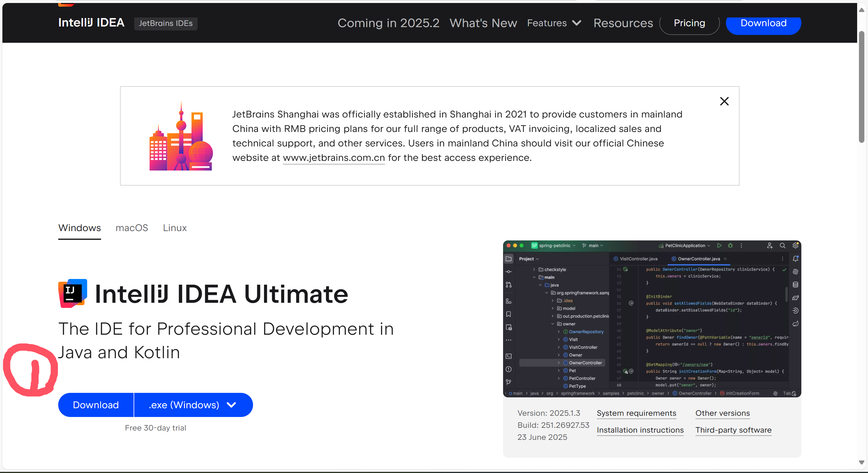The width and height of the screenshot is (868, 473).
Task: Click the Project folder icon in the IDE sidebar
Action: pyautogui.click(x=508, y=258)
